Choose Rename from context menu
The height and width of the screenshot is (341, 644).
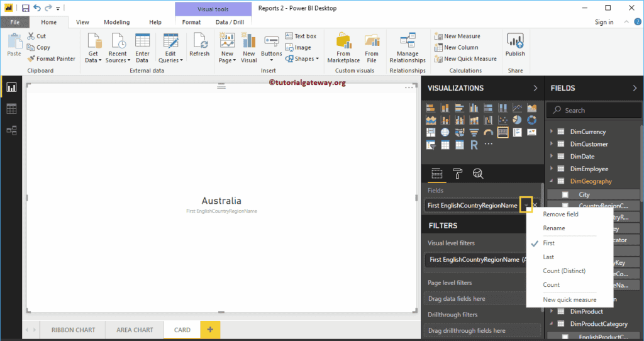(x=553, y=228)
